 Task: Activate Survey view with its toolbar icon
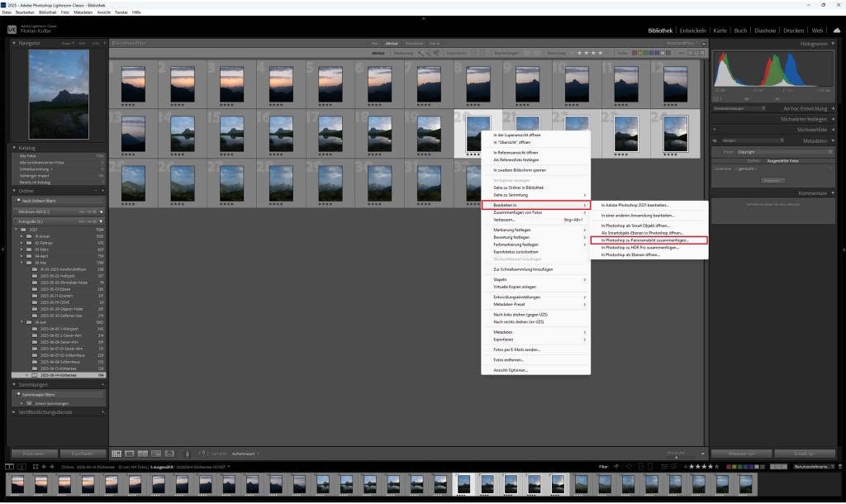point(156,454)
